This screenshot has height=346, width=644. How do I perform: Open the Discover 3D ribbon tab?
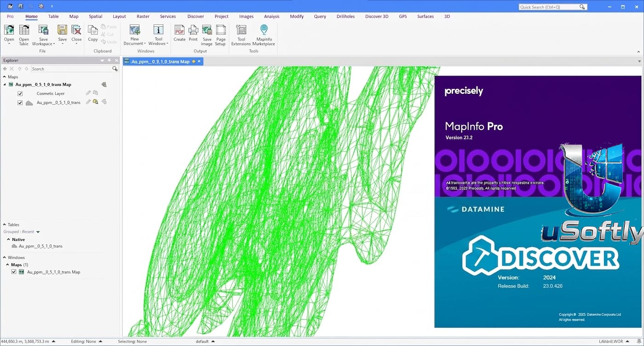377,16
